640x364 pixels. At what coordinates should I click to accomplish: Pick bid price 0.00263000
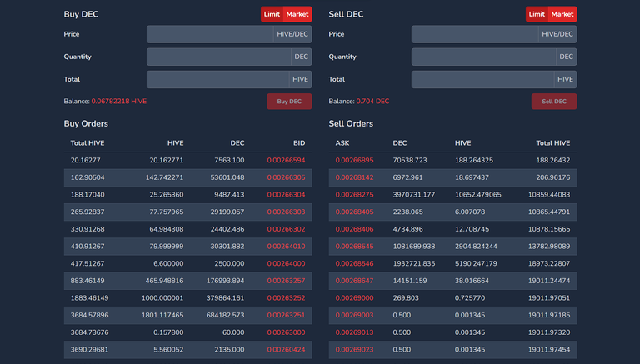pyautogui.click(x=286, y=332)
